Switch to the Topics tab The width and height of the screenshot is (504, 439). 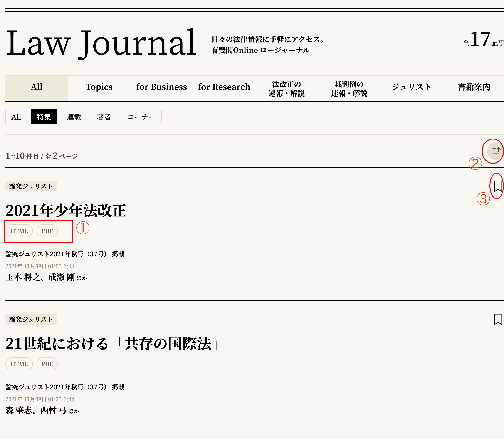(99, 87)
